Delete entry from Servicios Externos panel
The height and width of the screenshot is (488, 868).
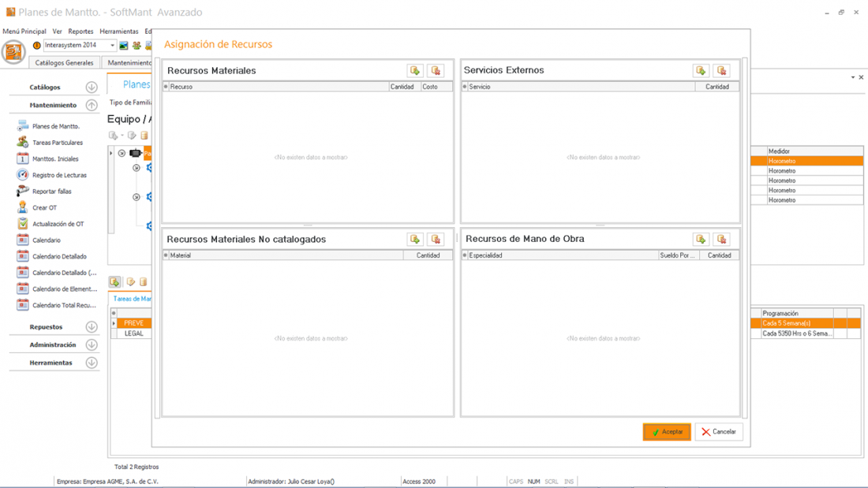[721, 71]
